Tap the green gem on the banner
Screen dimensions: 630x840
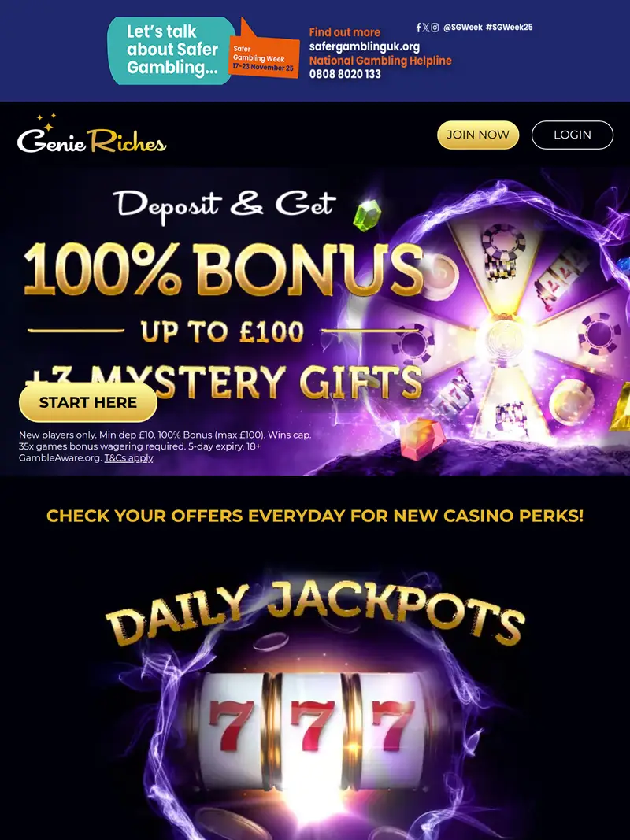[x=368, y=215]
